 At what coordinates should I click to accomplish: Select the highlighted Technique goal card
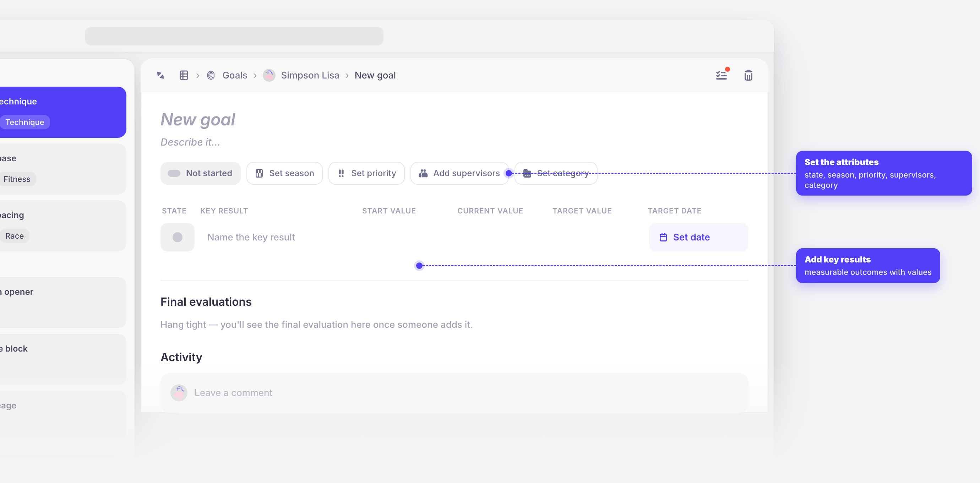click(63, 112)
